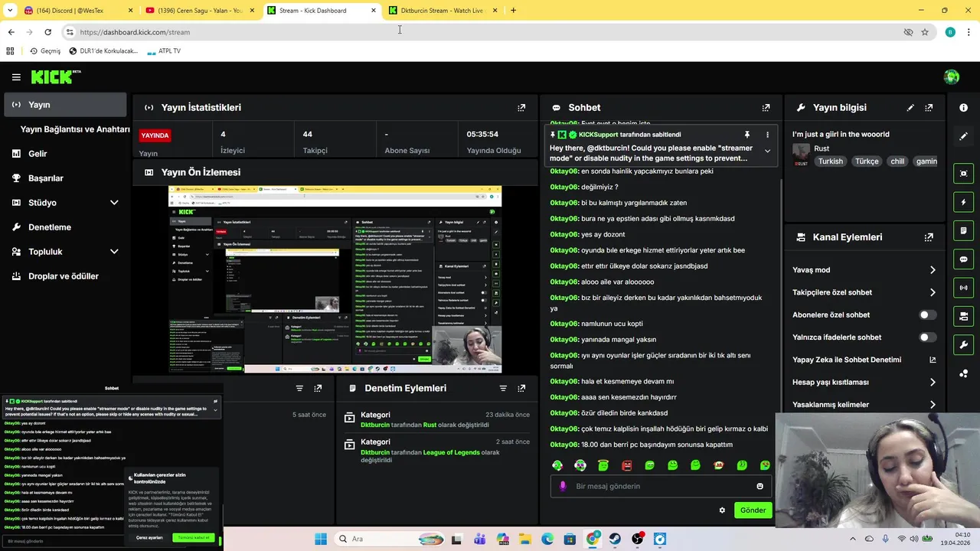Click the Bir mesaj gönderin input field
The image size is (980, 551).
661,486
